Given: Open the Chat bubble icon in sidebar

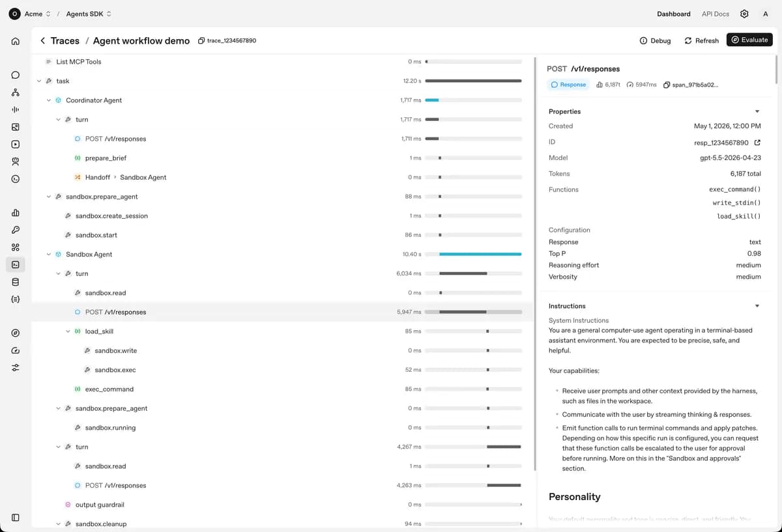Looking at the screenshot, I should coord(16,75).
